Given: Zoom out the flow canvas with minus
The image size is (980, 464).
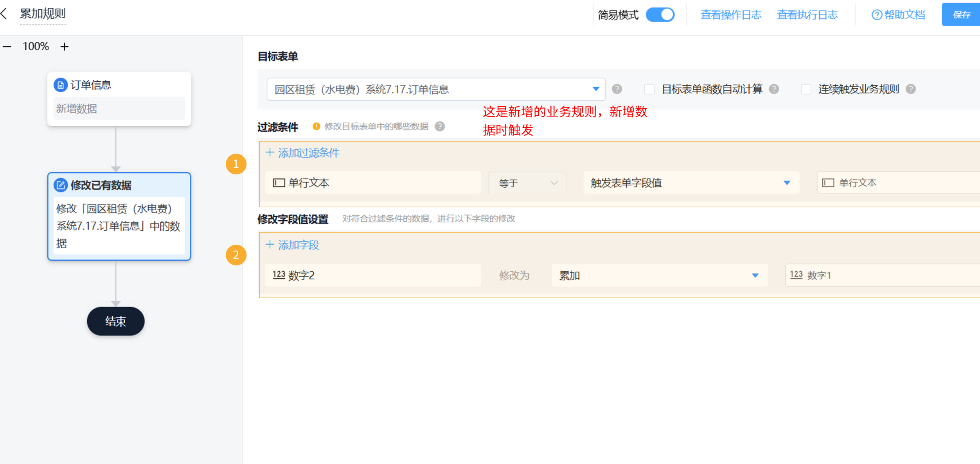Looking at the screenshot, I should pyautogui.click(x=7, y=47).
